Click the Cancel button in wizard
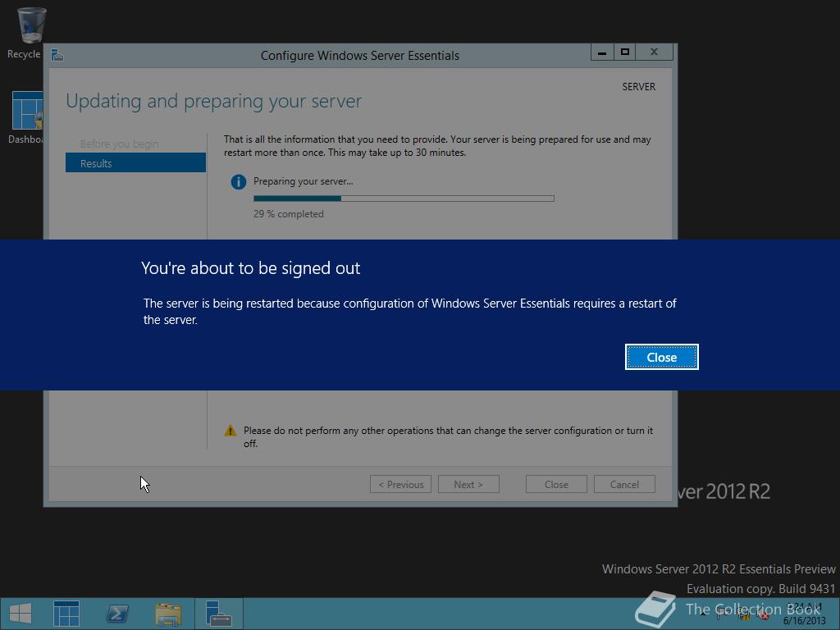 pyautogui.click(x=624, y=484)
